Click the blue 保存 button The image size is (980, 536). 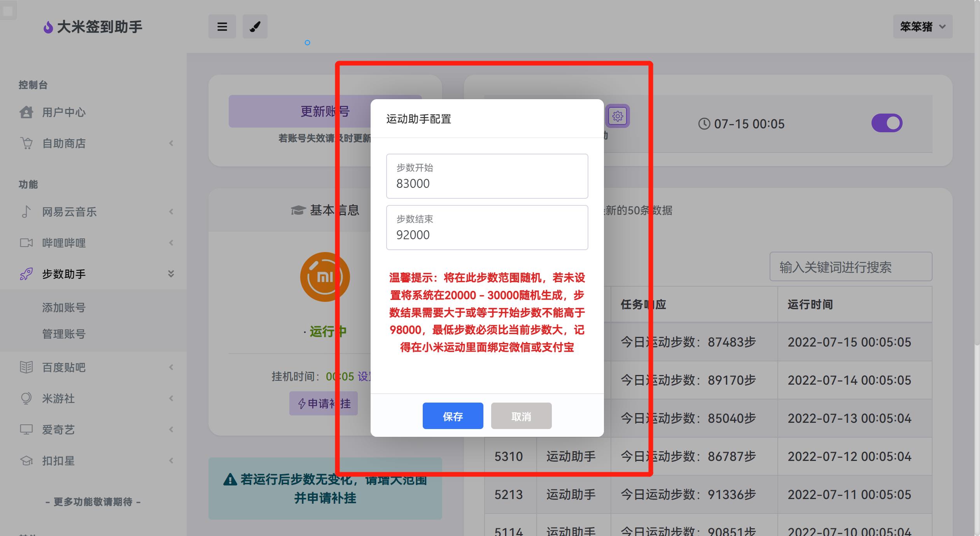(x=453, y=416)
